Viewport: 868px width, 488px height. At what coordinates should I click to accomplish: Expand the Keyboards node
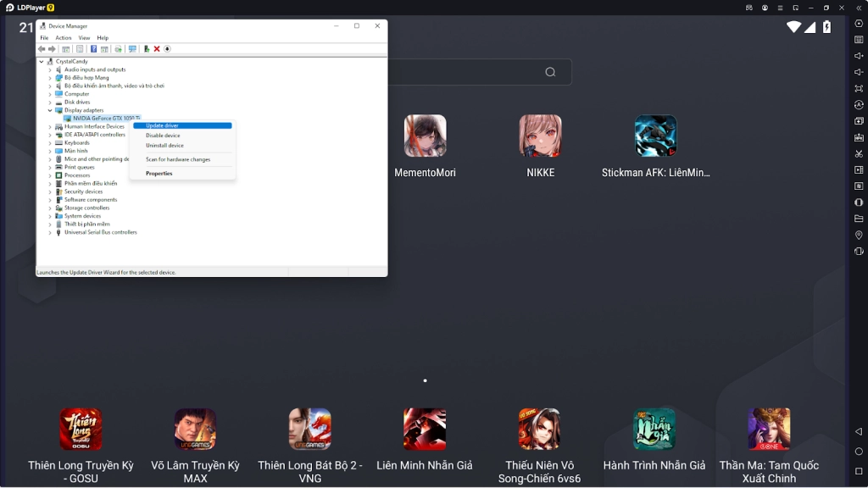pos(50,142)
